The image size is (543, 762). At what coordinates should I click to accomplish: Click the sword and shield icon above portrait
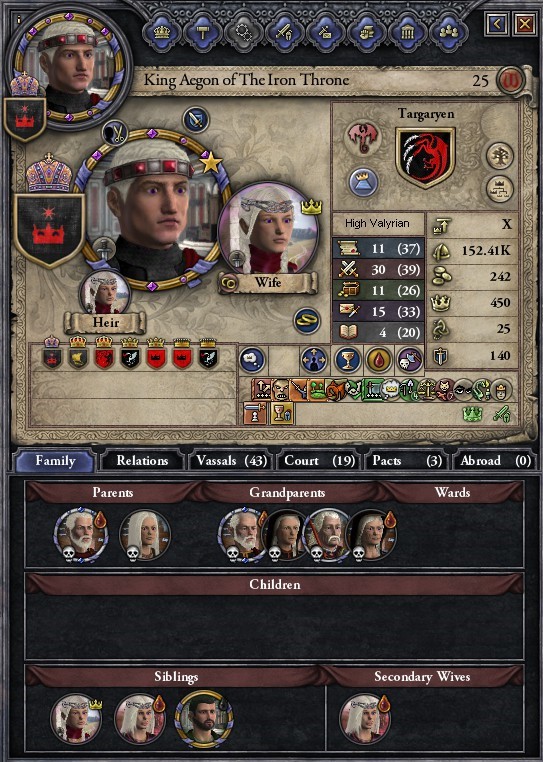tap(196, 120)
